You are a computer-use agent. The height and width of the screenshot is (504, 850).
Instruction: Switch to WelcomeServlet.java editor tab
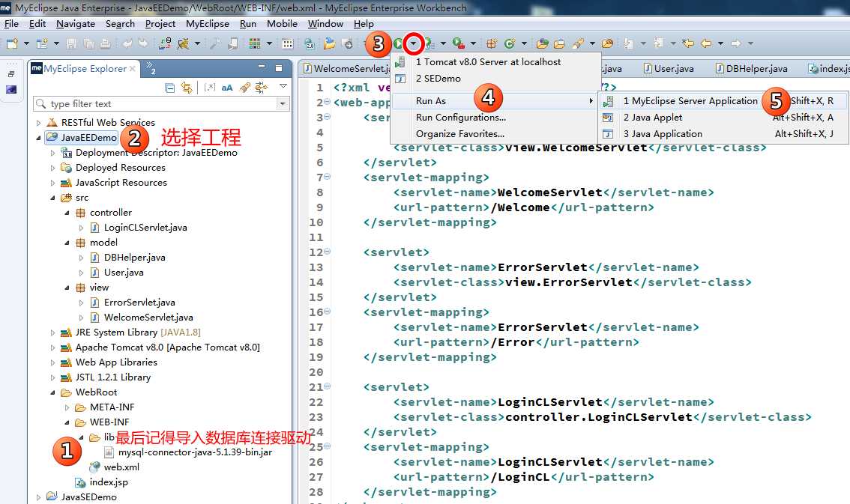346,69
